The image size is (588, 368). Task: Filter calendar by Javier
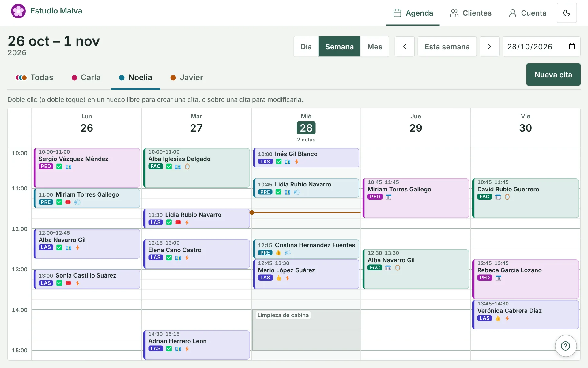[x=187, y=77]
